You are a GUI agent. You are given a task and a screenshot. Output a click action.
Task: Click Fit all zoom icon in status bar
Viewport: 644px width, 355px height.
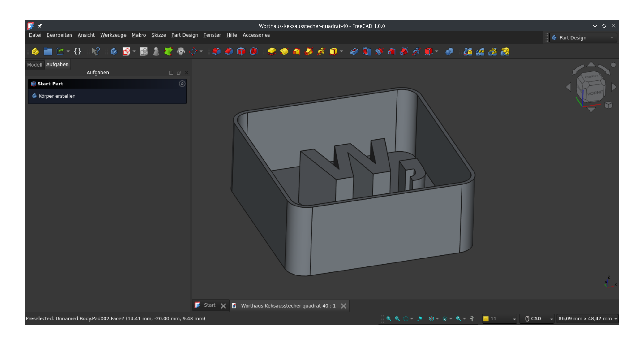[x=389, y=318]
